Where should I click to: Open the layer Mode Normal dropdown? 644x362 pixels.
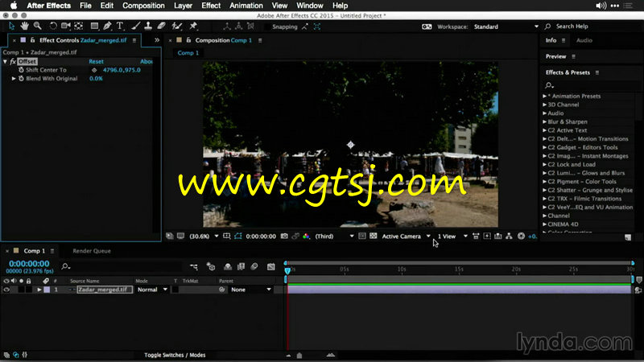pyautogui.click(x=151, y=290)
